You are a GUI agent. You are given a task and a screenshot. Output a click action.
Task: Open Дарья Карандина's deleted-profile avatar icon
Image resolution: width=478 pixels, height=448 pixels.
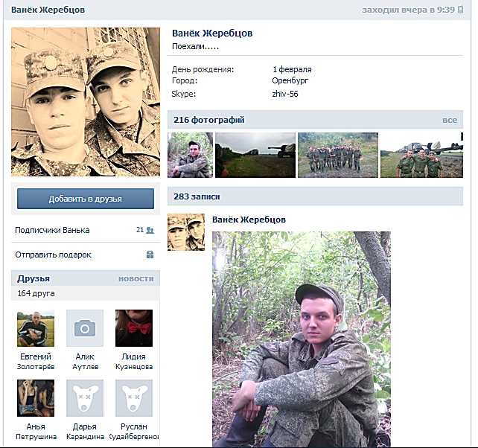[x=85, y=398]
